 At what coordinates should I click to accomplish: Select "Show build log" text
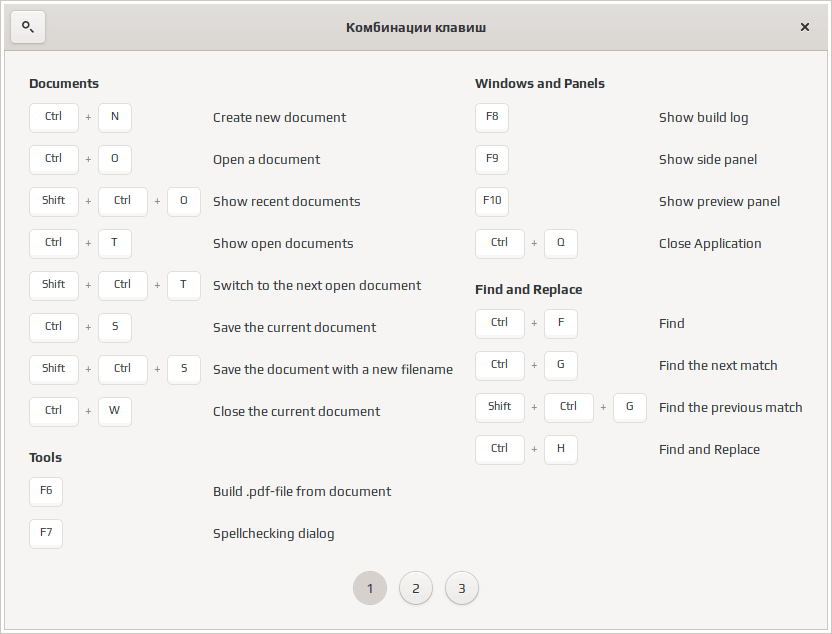tap(704, 117)
